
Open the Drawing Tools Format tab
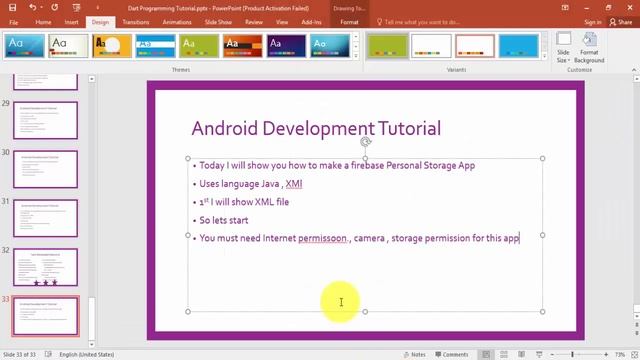pos(349,22)
